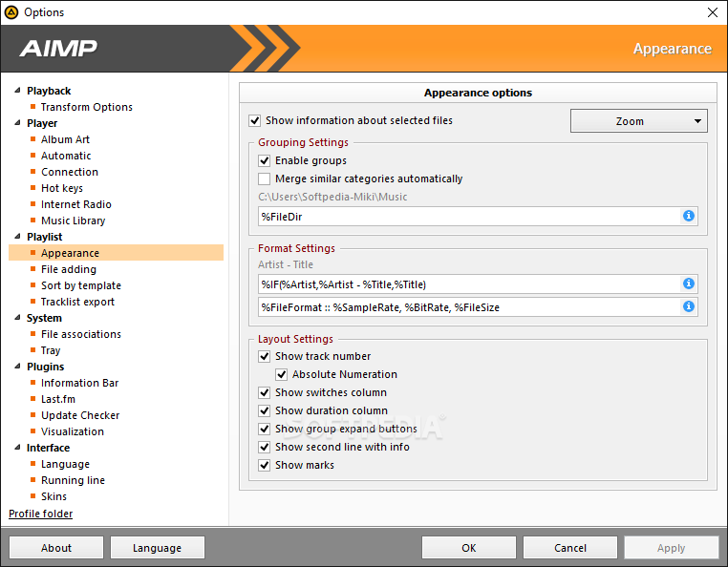
Task: Open Tray settings
Action: [51, 350]
